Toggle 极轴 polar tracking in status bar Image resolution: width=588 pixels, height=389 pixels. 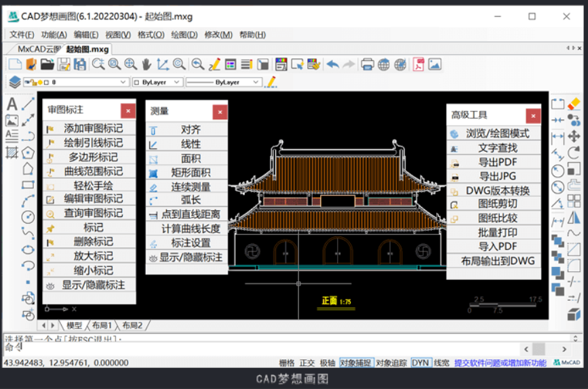tap(328, 363)
